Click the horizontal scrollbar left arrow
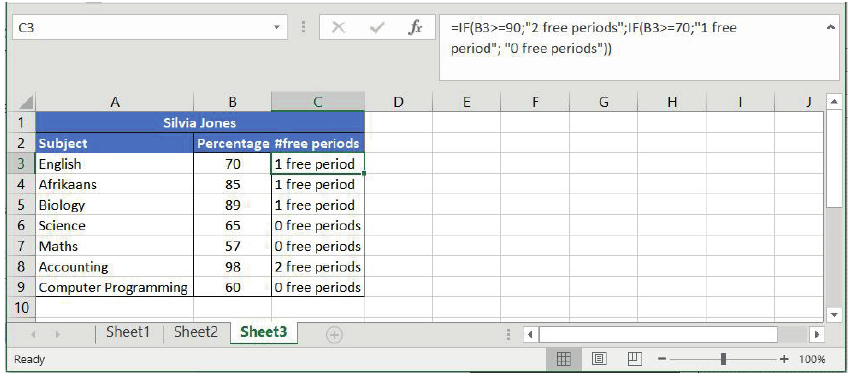This screenshot has width=848, height=374. click(531, 335)
